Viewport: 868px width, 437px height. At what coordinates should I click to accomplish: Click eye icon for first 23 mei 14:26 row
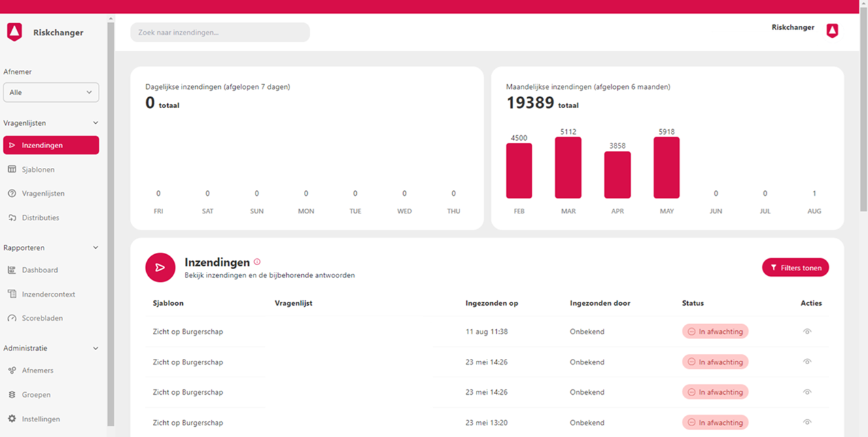click(808, 362)
